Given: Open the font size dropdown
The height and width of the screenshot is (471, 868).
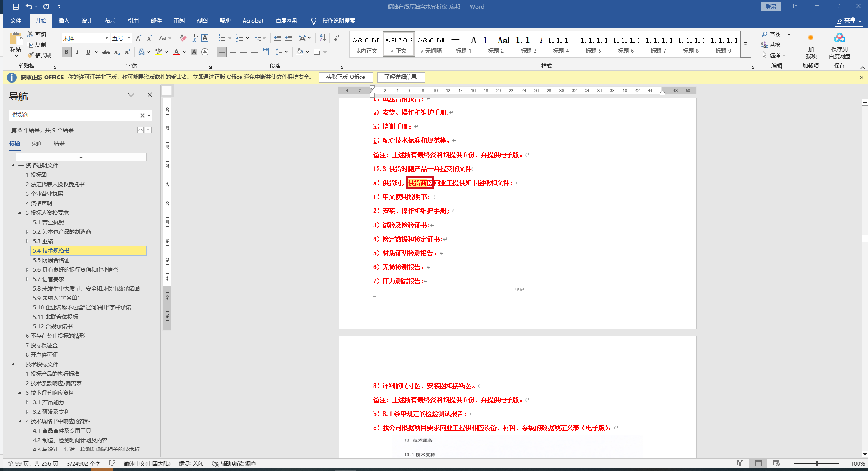Looking at the screenshot, I should (x=129, y=38).
